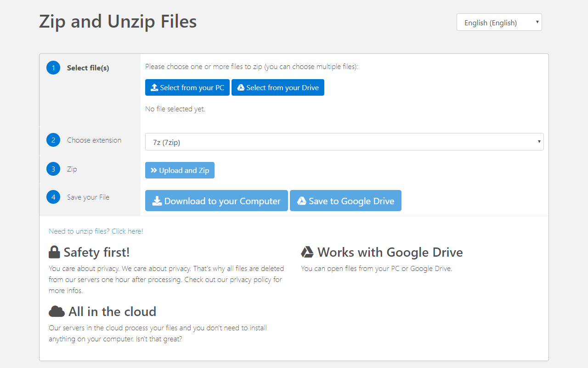Click the Drive icon on Save to Google Drive
Viewport: 588px width, 368px height.
tap(302, 201)
